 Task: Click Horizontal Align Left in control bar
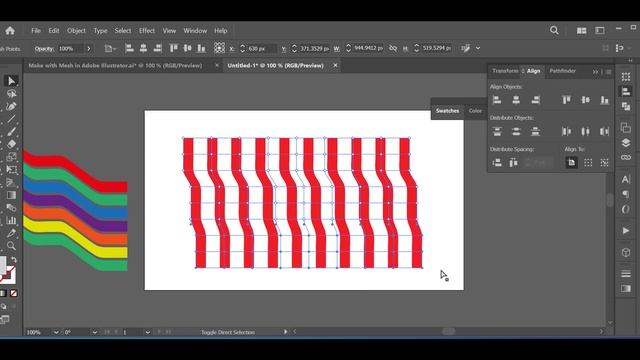tap(129, 48)
